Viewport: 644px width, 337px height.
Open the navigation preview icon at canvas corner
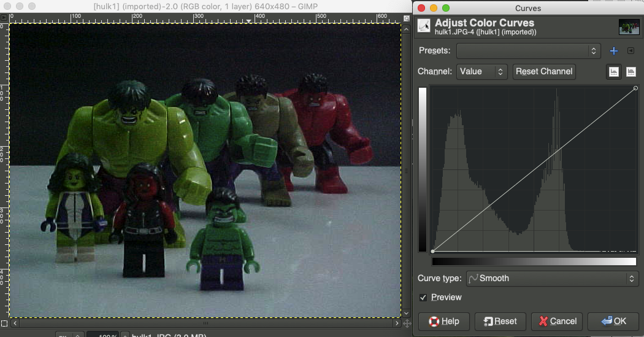point(407,324)
